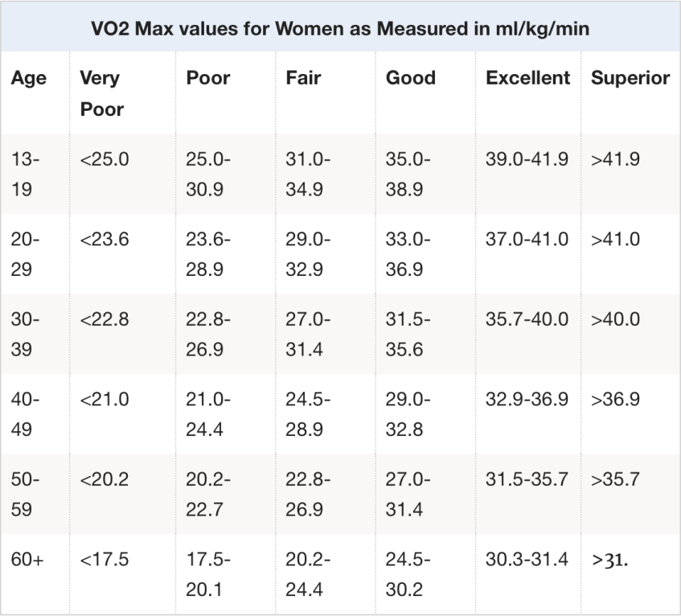The height and width of the screenshot is (616, 681).
Task: Select the 39.0-41.9 Excellent cell
Action: (x=527, y=159)
